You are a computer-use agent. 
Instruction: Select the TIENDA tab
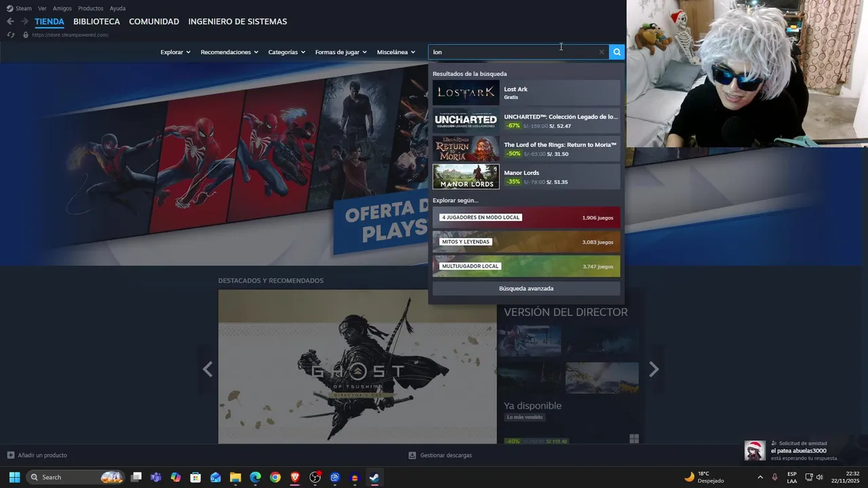click(50, 22)
